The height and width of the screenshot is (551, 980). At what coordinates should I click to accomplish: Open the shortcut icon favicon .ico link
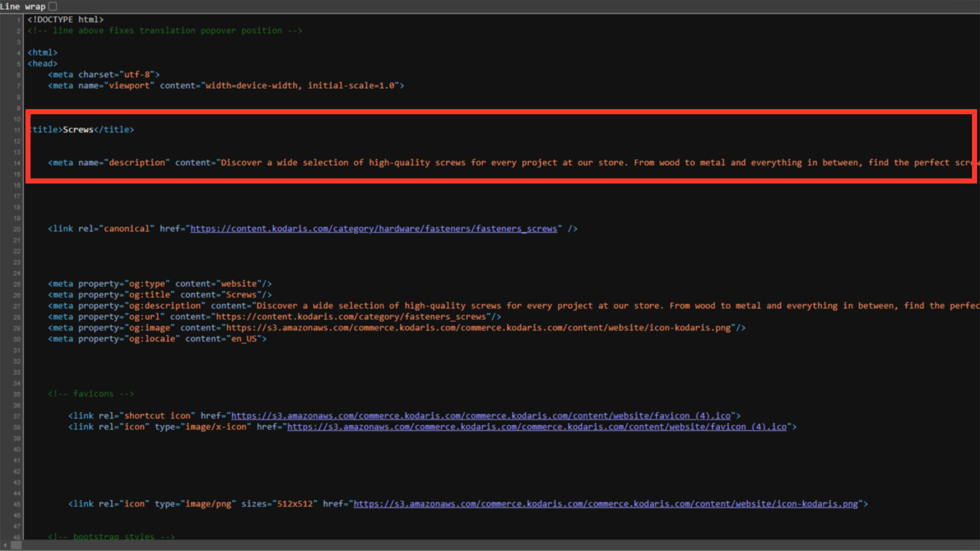click(x=480, y=416)
